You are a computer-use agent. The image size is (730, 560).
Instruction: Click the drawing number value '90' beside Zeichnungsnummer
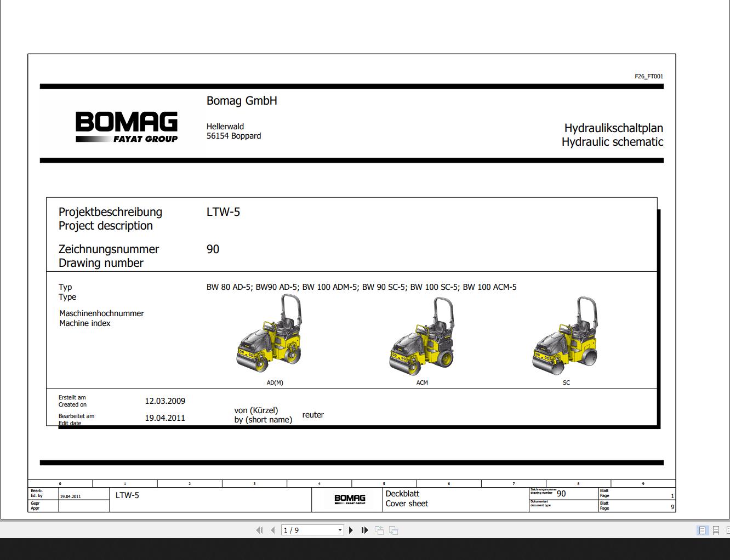pos(213,249)
